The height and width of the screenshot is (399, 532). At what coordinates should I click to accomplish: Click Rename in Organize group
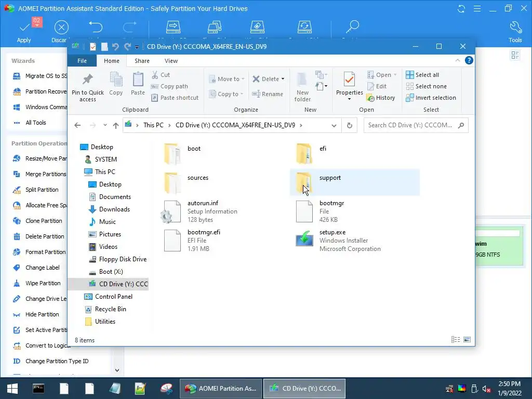point(268,94)
